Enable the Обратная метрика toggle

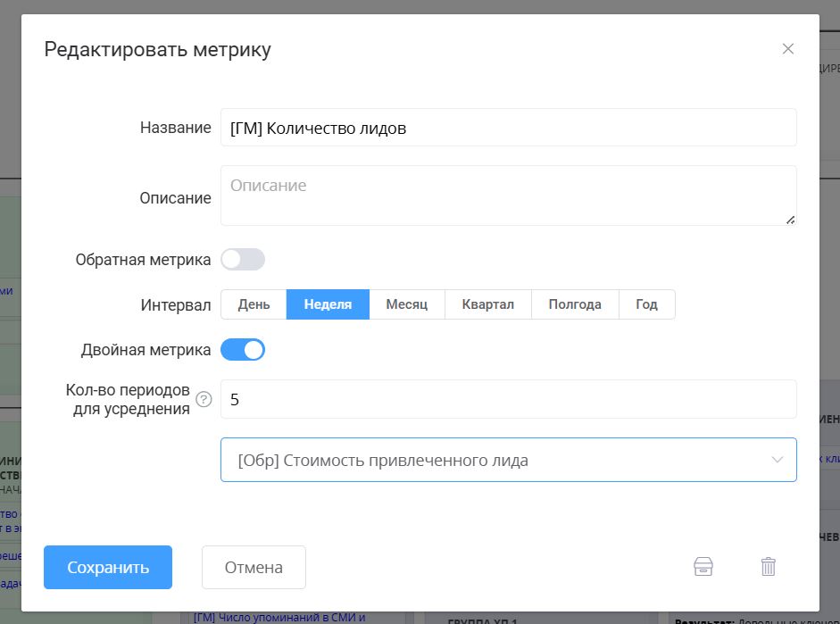(x=242, y=259)
